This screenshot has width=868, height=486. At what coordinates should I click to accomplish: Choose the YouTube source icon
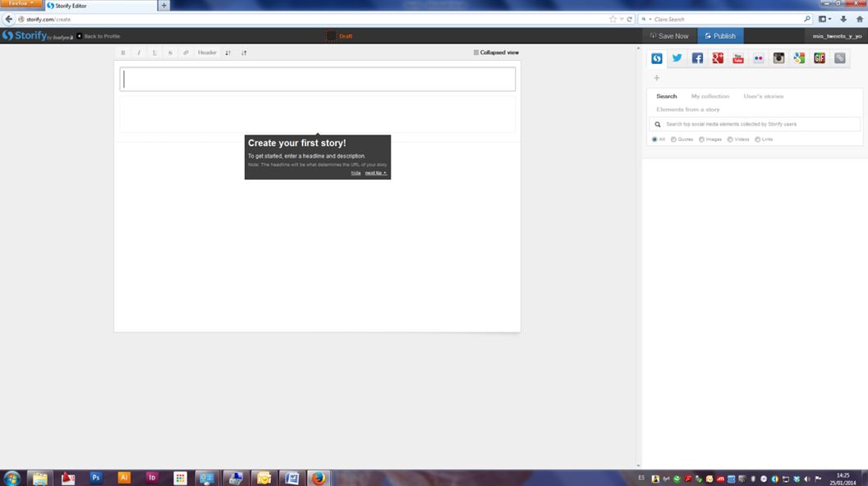tap(737, 58)
